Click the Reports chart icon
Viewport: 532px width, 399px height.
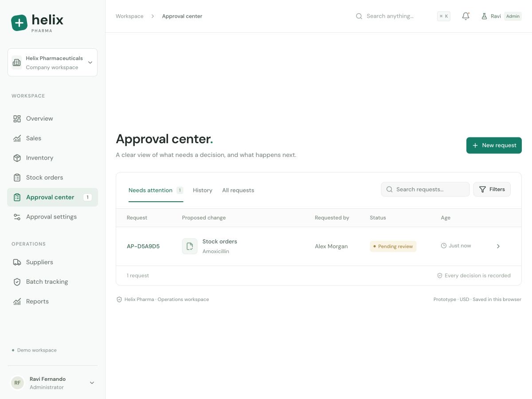(x=17, y=301)
